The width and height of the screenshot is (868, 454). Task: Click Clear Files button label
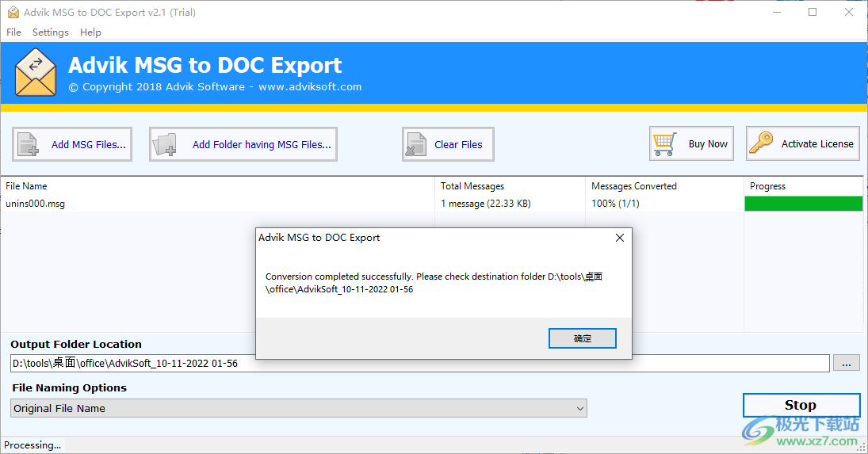(x=458, y=144)
